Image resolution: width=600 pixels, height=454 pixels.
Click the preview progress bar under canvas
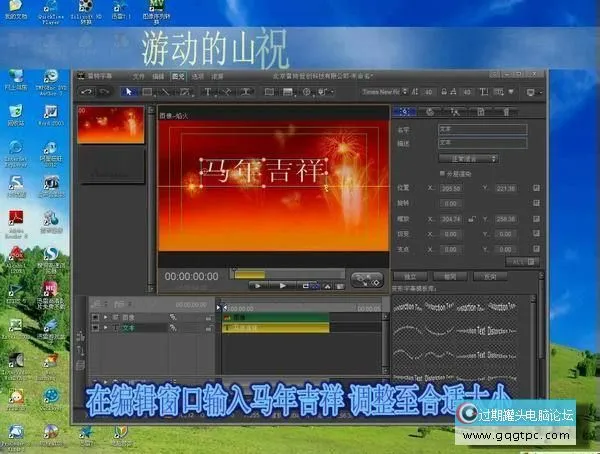coord(289,274)
